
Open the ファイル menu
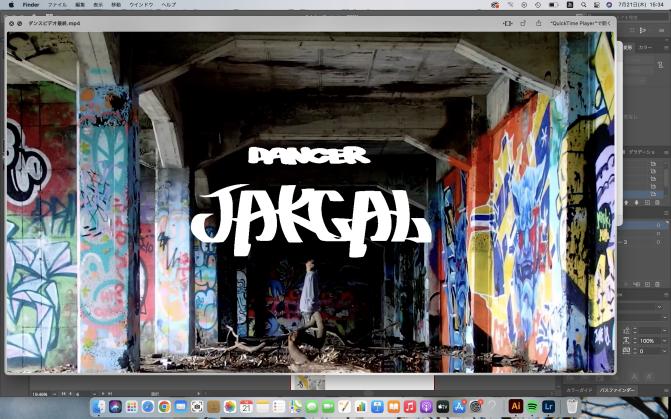click(57, 5)
